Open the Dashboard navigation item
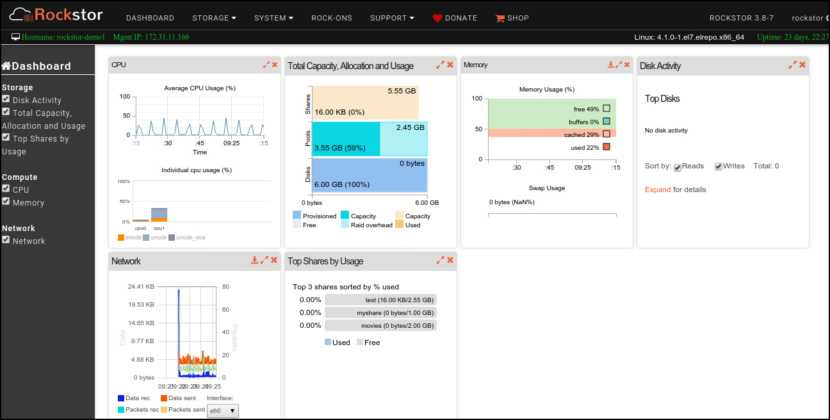Image resolution: width=830 pixels, height=420 pixels. (150, 18)
